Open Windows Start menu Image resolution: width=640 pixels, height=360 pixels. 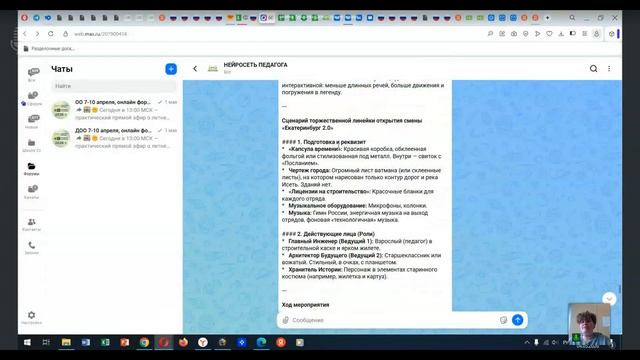click(x=27, y=342)
